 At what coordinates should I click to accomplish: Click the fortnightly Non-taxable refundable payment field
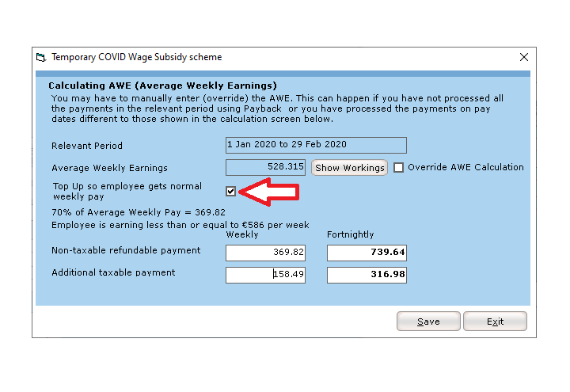coord(367,253)
